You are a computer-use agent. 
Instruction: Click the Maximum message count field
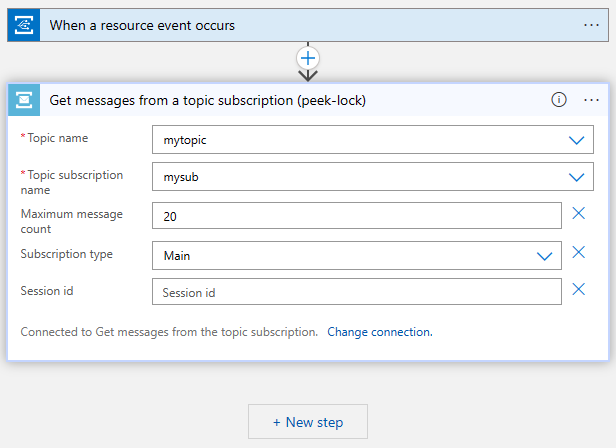(357, 216)
